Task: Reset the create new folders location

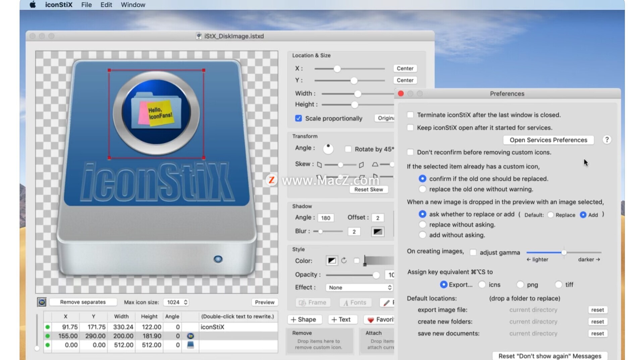Action: [x=597, y=321]
